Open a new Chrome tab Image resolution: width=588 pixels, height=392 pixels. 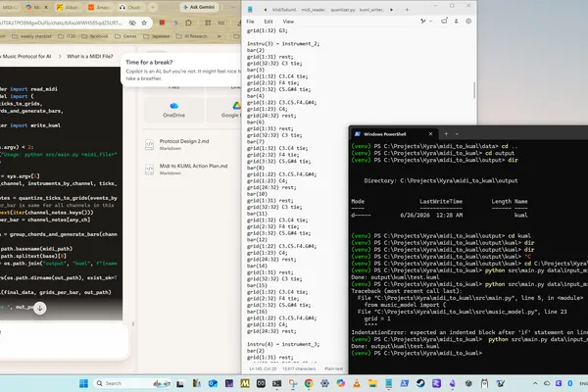[x=153, y=7]
